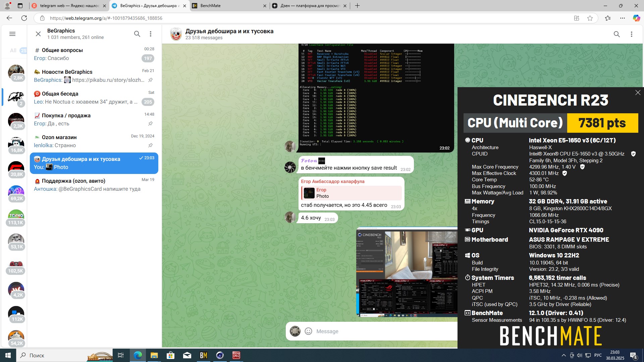Image resolution: width=644 pixels, height=362 pixels.
Task: Open the emoji picker in message box
Action: coord(308,331)
